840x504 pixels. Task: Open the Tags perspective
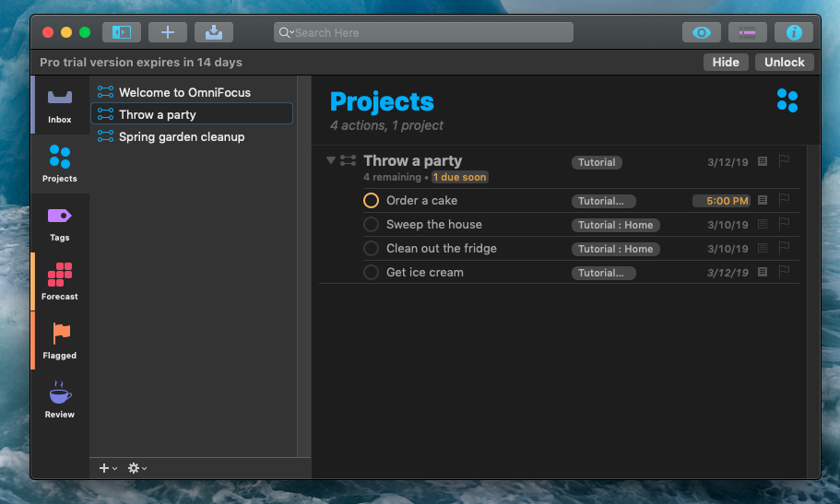pyautogui.click(x=59, y=223)
